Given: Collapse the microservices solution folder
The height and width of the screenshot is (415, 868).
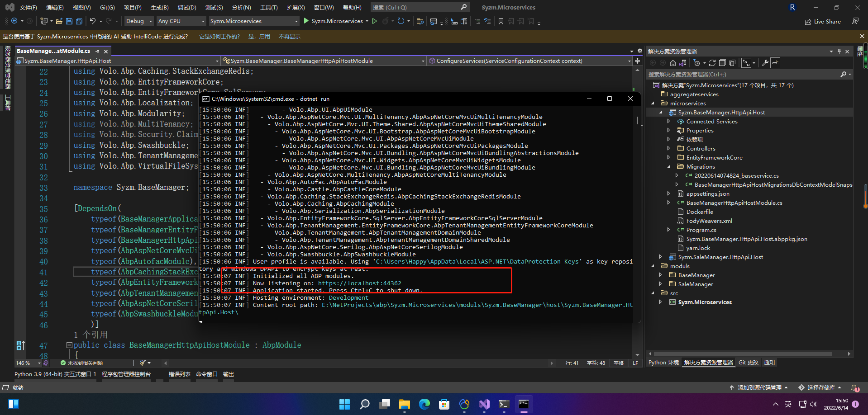Looking at the screenshot, I should (653, 103).
